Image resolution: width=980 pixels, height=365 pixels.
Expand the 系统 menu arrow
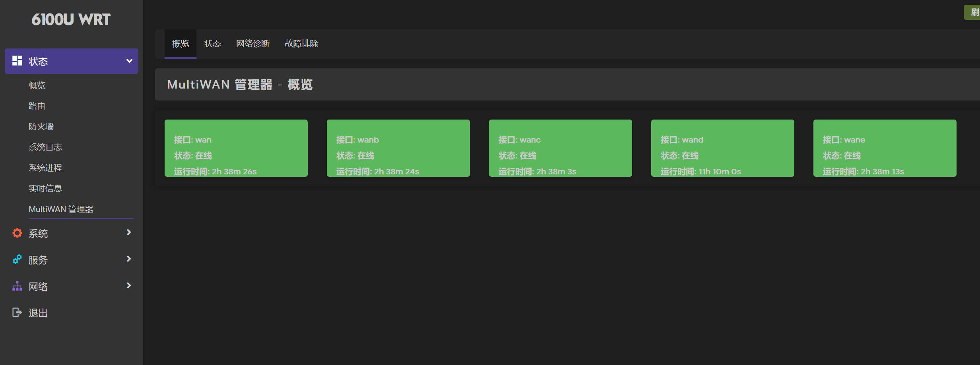[x=129, y=232]
